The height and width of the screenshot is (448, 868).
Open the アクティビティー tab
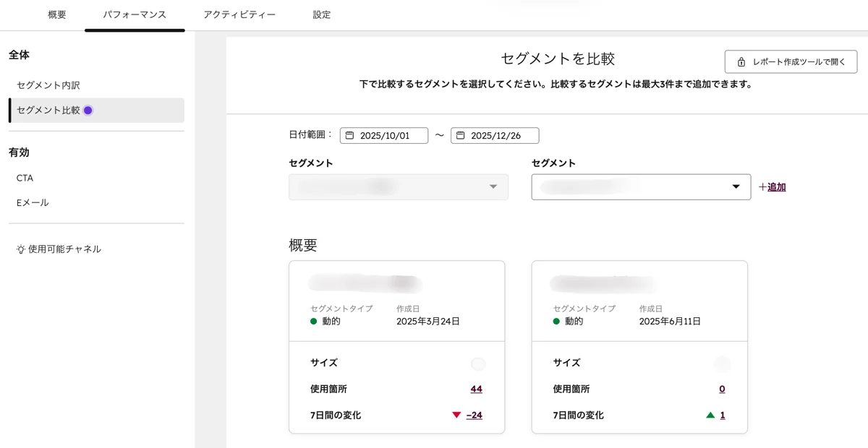[239, 14]
